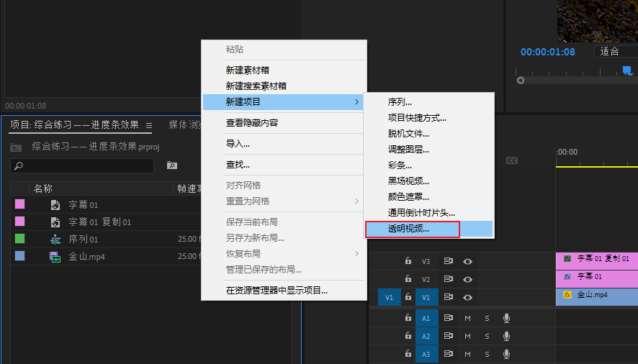This screenshot has height=364, width=638.
Task: Open the 适合 zoom level dropdown
Action: pos(615,51)
